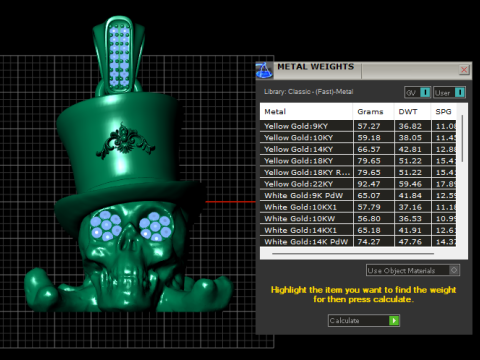Click the 47.76 DWT value

coord(410,242)
